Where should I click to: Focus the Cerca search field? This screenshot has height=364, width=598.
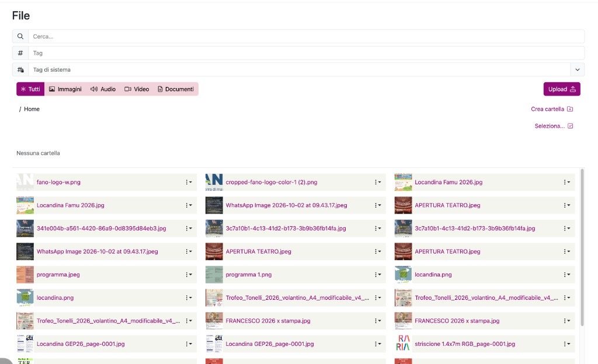pos(306,37)
